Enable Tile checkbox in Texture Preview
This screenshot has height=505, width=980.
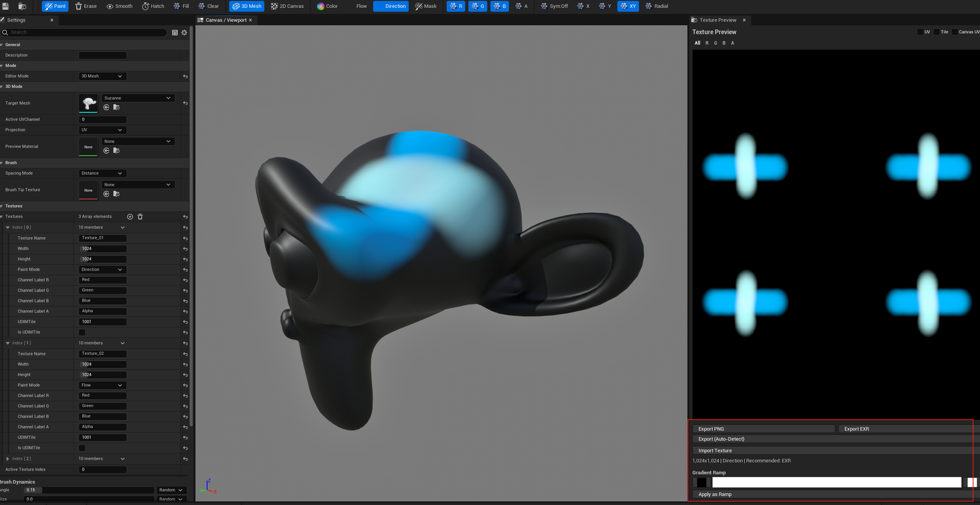click(937, 32)
